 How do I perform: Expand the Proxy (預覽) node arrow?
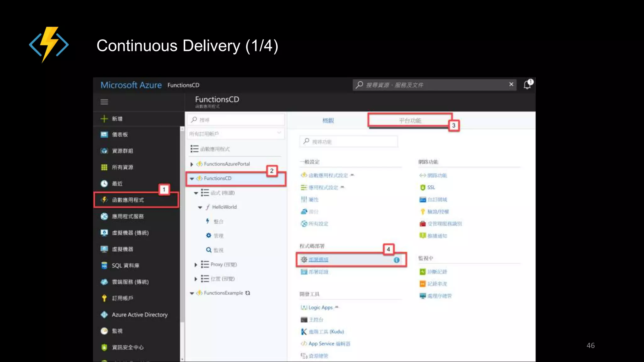click(x=196, y=265)
